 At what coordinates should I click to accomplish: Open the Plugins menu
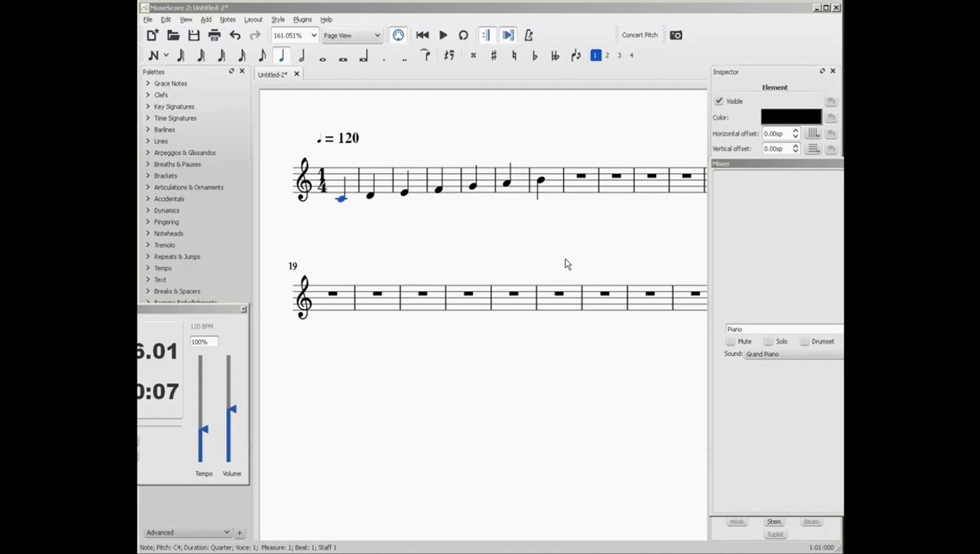pos(302,19)
